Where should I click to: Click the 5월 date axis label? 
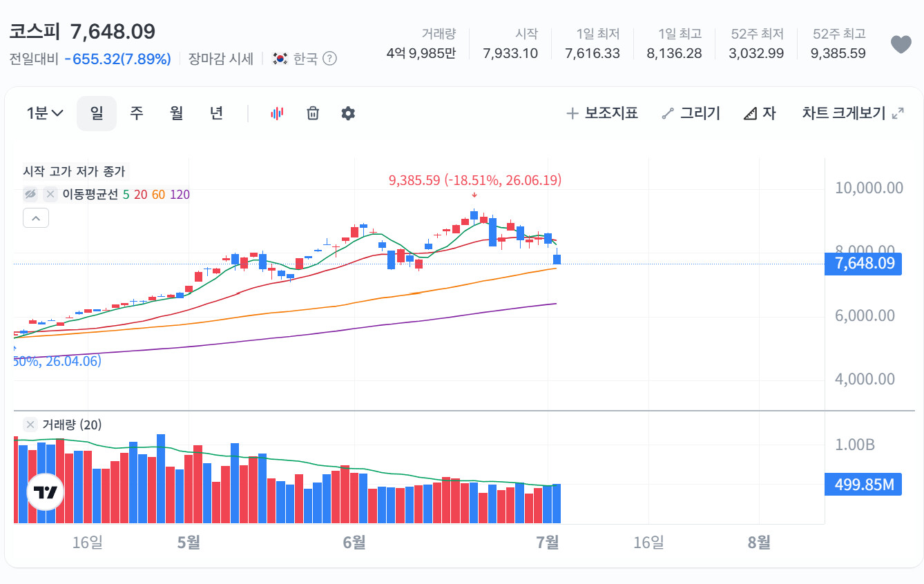pyautogui.click(x=189, y=543)
